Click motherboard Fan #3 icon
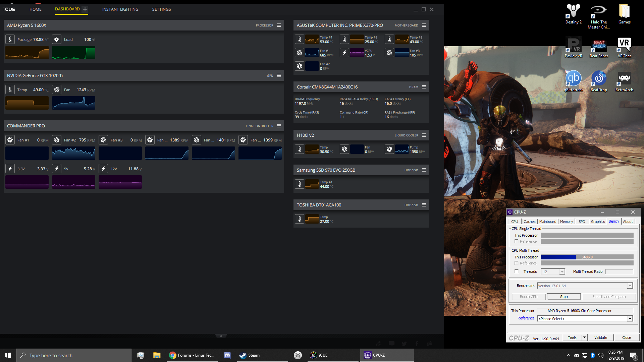 click(x=389, y=53)
